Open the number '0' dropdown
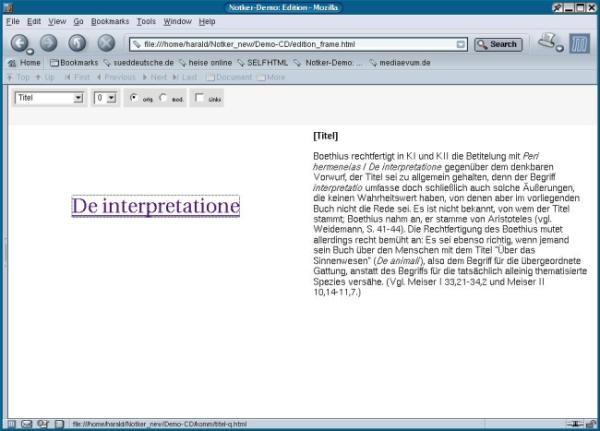This screenshot has width=600, height=431. 105,98
